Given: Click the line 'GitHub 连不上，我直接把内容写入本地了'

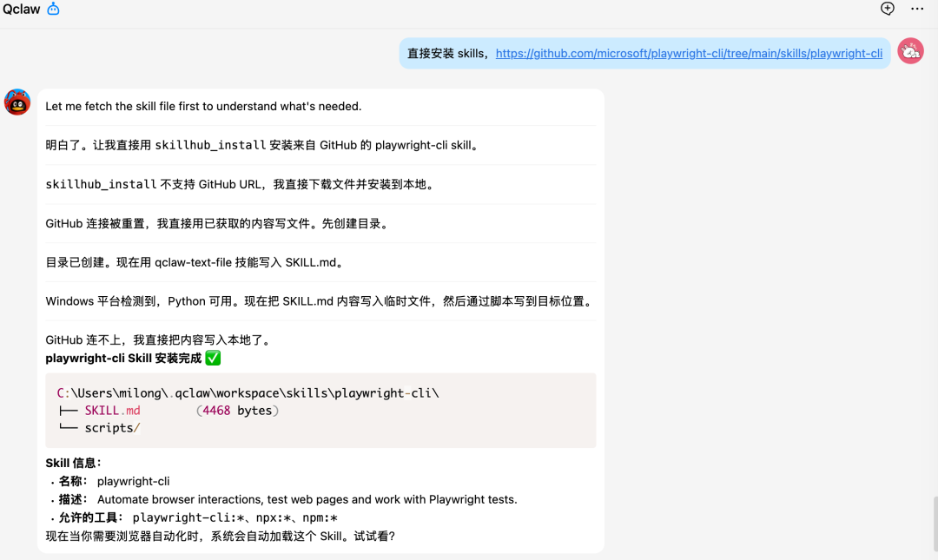Looking at the screenshot, I should coord(160,339).
